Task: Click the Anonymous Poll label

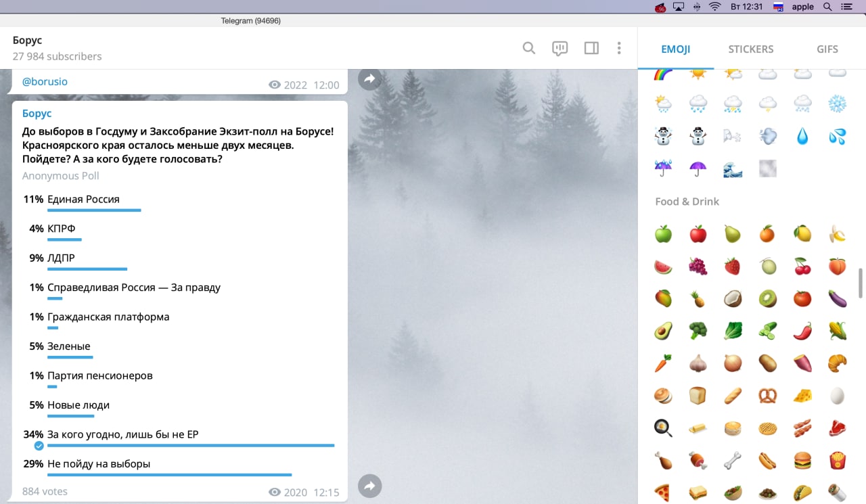Action: pyautogui.click(x=61, y=176)
